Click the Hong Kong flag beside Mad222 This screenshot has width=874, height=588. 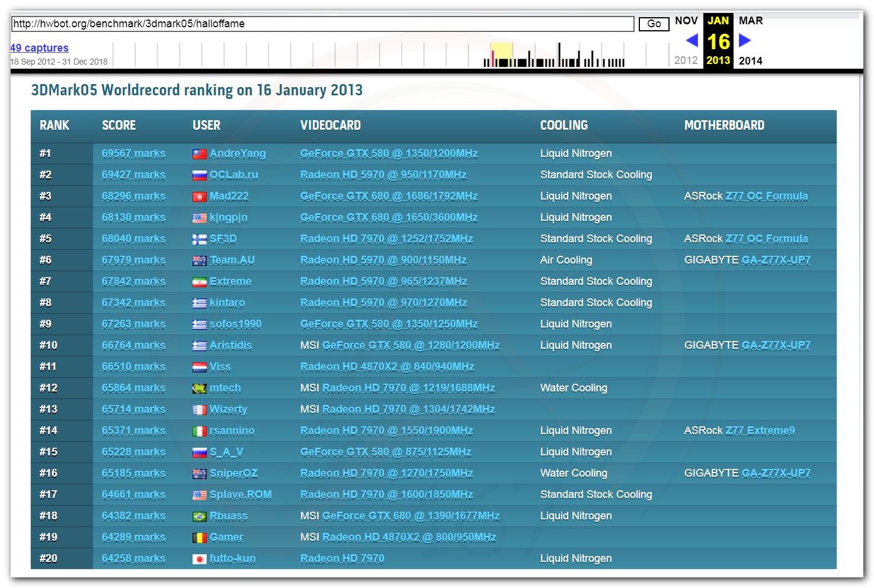pyautogui.click(x=200, y=197)
